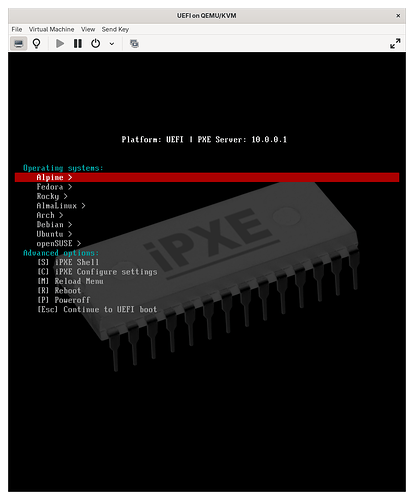
Task: Close the UEFI on QEMU/KVM window
Action: pyautogui.click(x=398, y=16)
